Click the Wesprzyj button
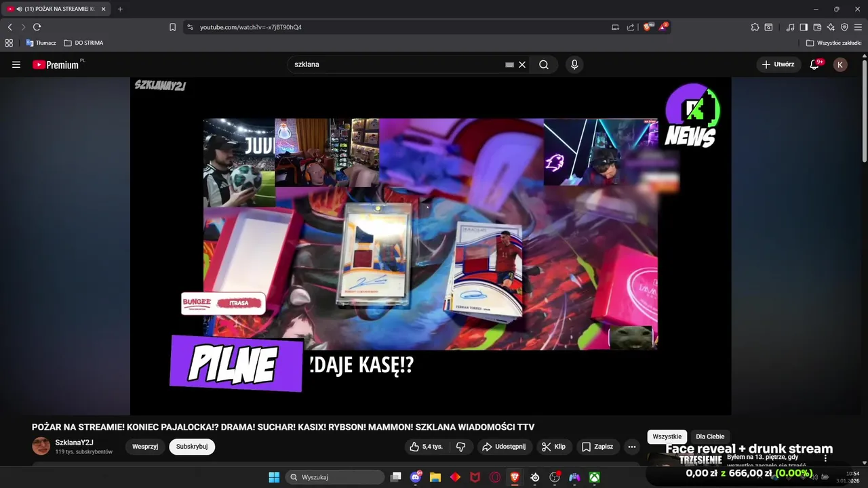Screen dimensions: 868x488 pos(145,447)
